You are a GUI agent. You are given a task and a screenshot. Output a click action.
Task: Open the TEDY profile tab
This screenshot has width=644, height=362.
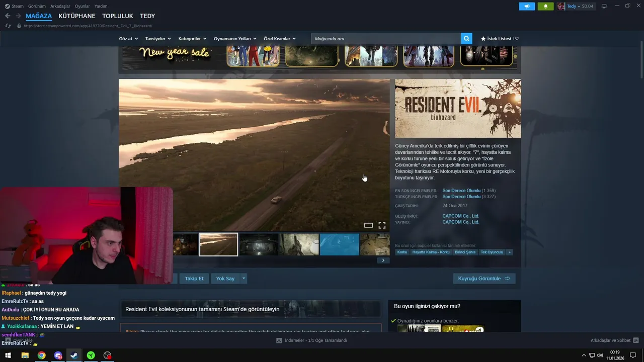click(x=147, y=16)
